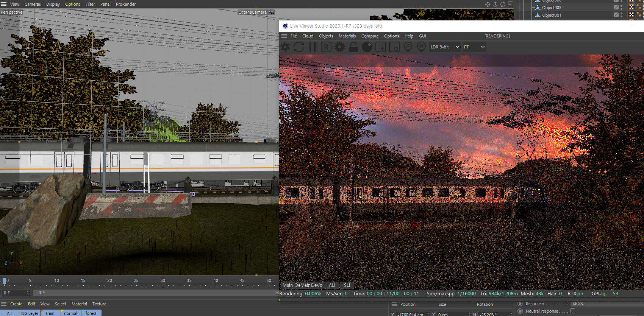The image size is (644, 316).
Task: Click timeline frame 30 marker
Action: coord(163,281)
